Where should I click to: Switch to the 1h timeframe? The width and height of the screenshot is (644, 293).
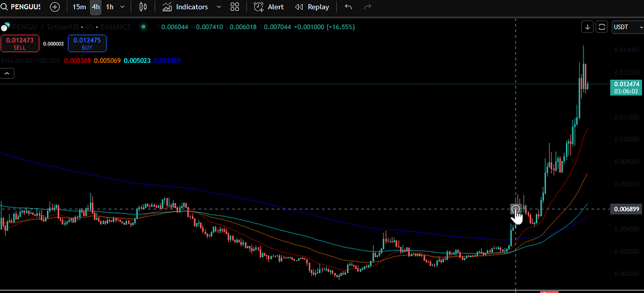(x=110, y=7)
